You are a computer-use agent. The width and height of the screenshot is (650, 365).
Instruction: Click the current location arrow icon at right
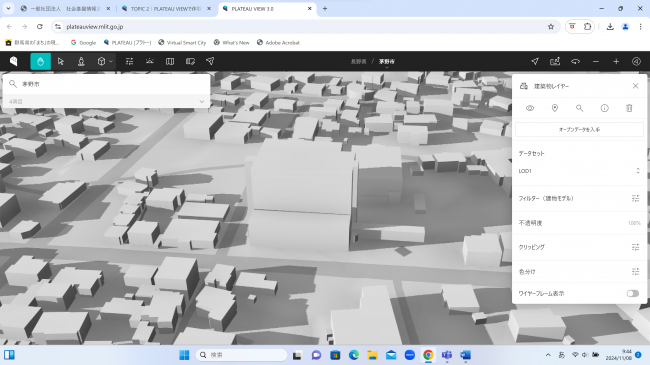point(535,61)
